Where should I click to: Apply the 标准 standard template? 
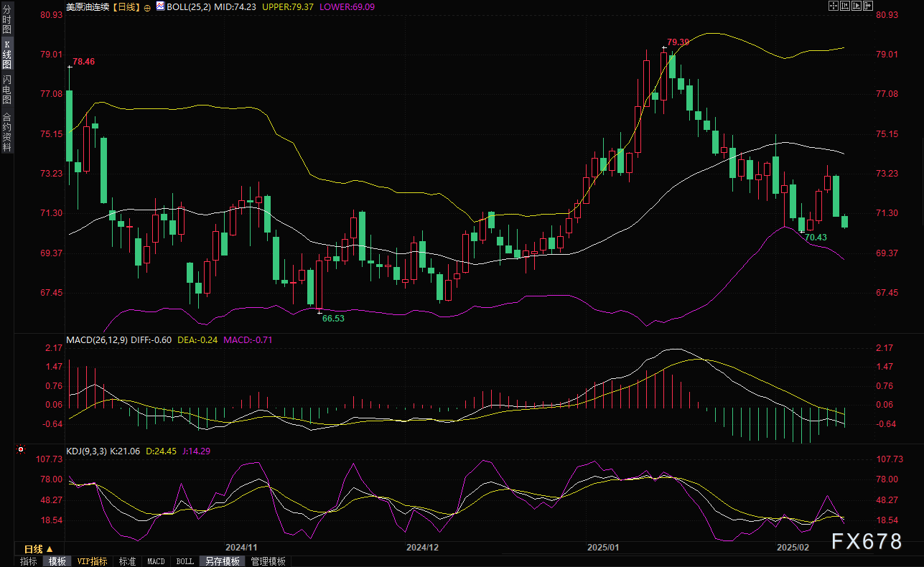tap(128, 561)
